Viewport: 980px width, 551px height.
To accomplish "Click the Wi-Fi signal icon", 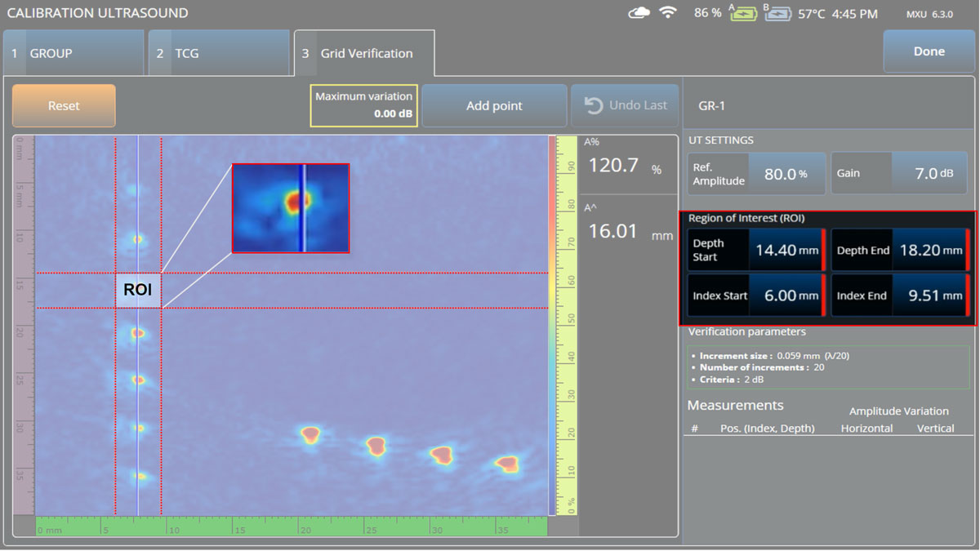I will pyautogui.click(x=669, y=13).
